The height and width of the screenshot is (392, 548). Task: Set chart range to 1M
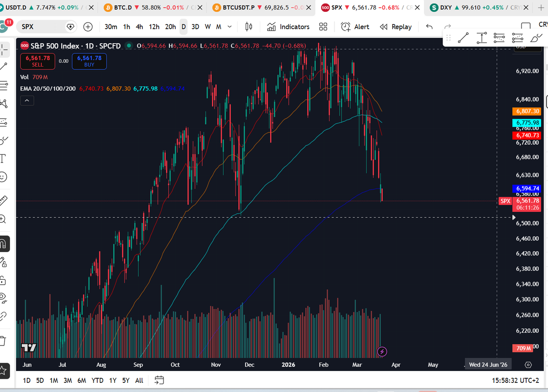pyautogui.click(x=54, y=380)
